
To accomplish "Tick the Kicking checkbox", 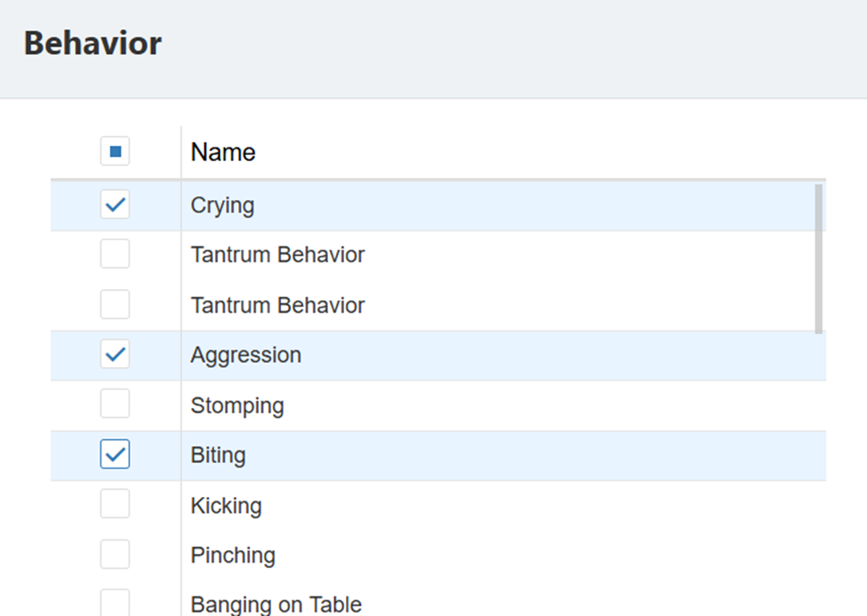I will pos(115,504).
